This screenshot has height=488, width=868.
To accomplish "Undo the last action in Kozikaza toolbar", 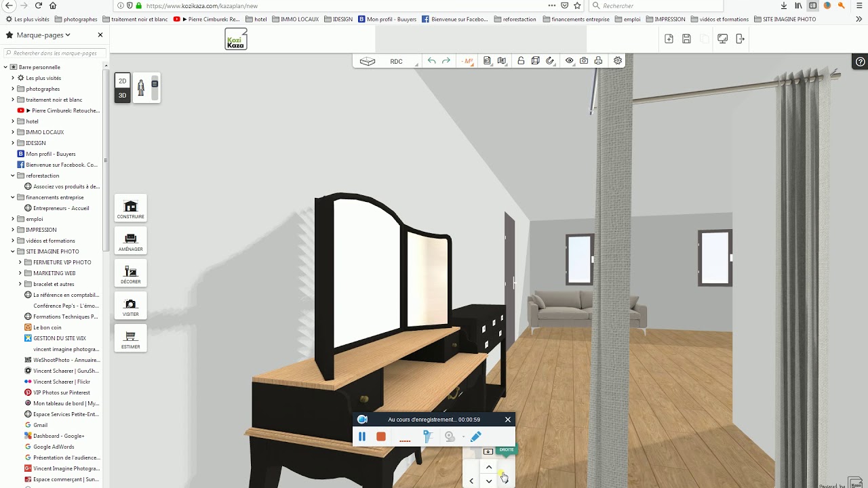I will 431,61.
